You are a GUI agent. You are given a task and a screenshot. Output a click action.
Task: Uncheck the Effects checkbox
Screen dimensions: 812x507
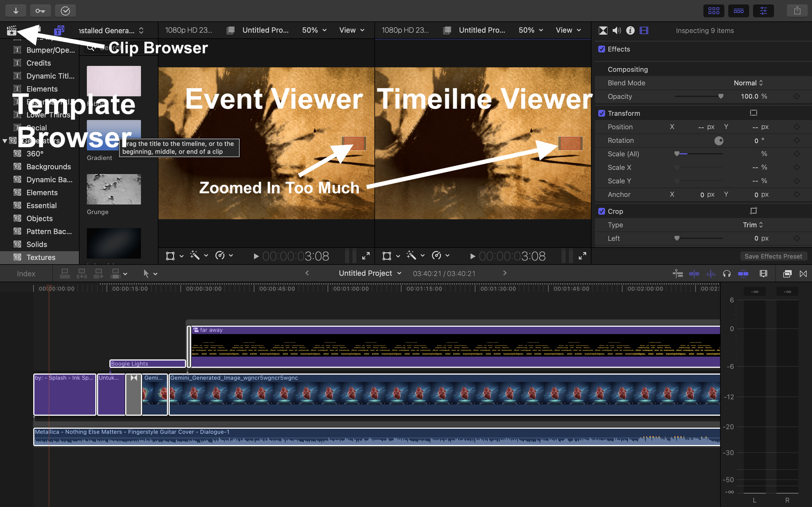pyautogui.click(x=602, y=49)
